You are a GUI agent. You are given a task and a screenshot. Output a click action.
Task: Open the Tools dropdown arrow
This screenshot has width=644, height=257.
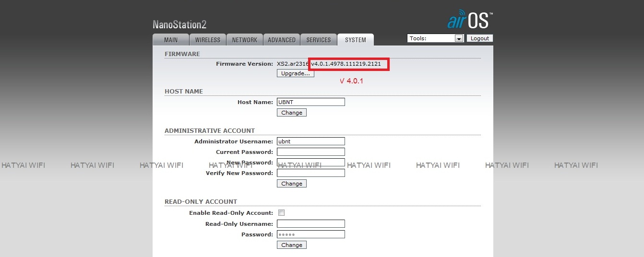pyautogui.click(x=459, y=38)
